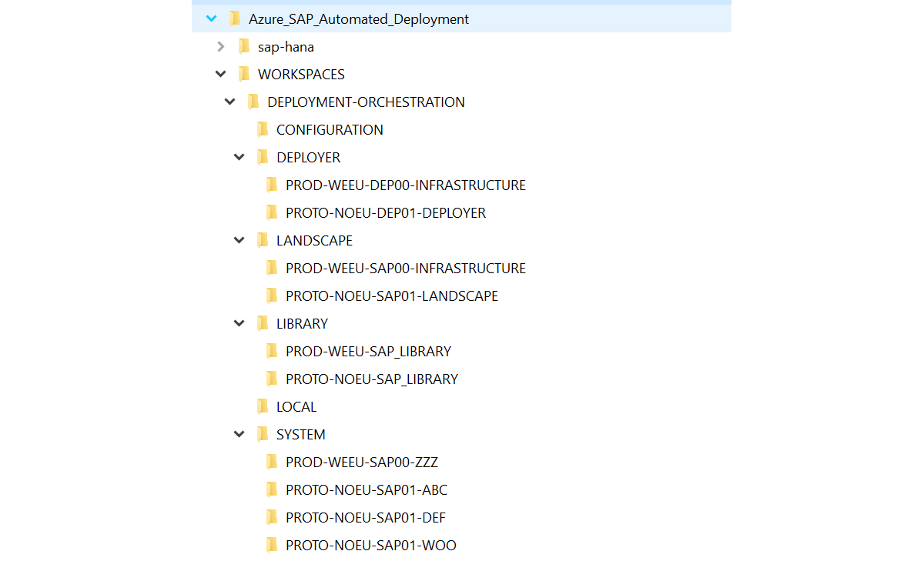The height and width of the screenshot is (561, 924).
Task: Collapse the DEPLOYMENT-ORCHESTRATION node
Action: (230, 102)
